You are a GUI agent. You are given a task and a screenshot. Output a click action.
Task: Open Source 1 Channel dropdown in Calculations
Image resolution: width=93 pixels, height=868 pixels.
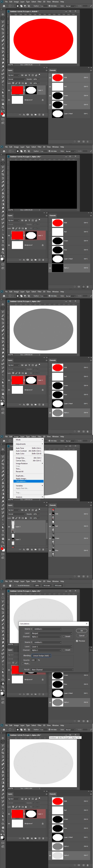click(x=46, y=637)
